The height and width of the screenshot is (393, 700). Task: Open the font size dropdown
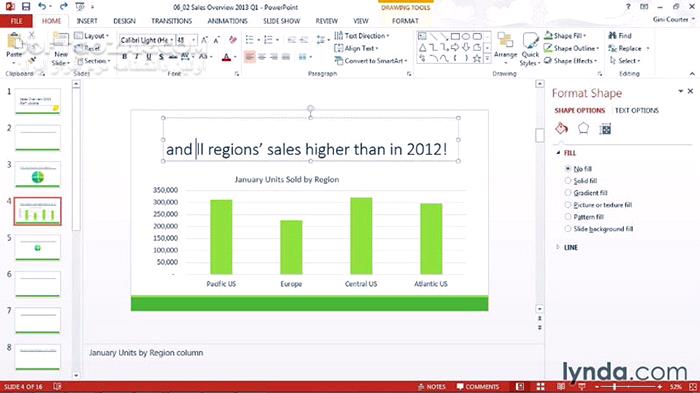pyautogui.click(x=194, y=40)
